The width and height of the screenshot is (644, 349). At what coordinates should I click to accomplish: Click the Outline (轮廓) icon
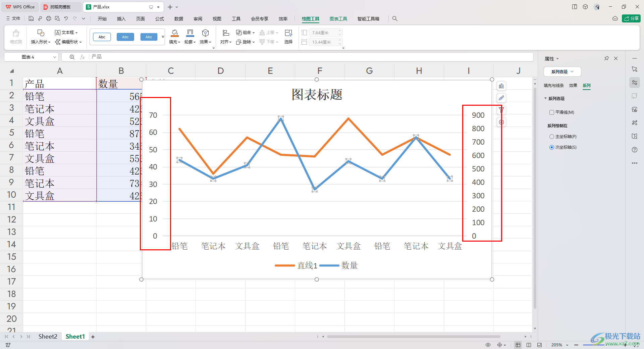[190, 33]
